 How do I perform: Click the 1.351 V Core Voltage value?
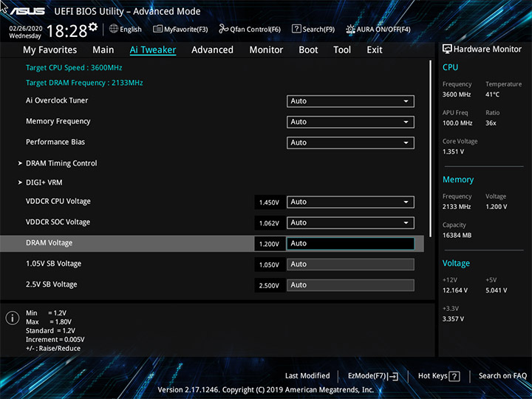coord(453,151)
